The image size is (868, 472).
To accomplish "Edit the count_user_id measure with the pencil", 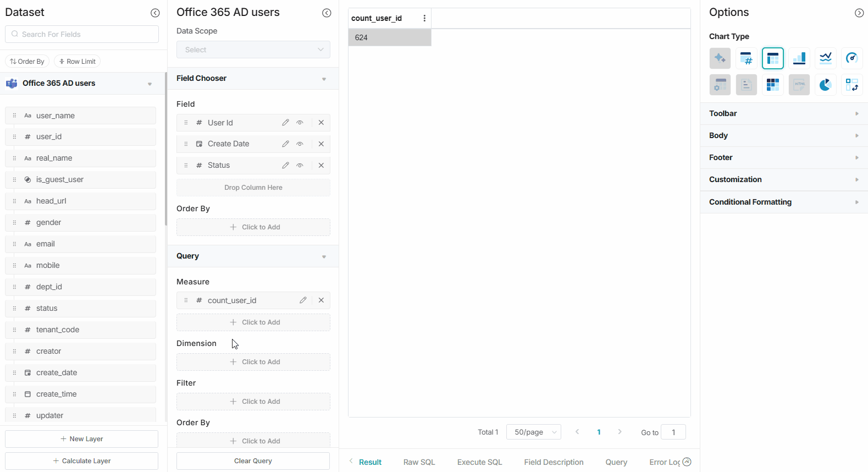I will (303, 300).
